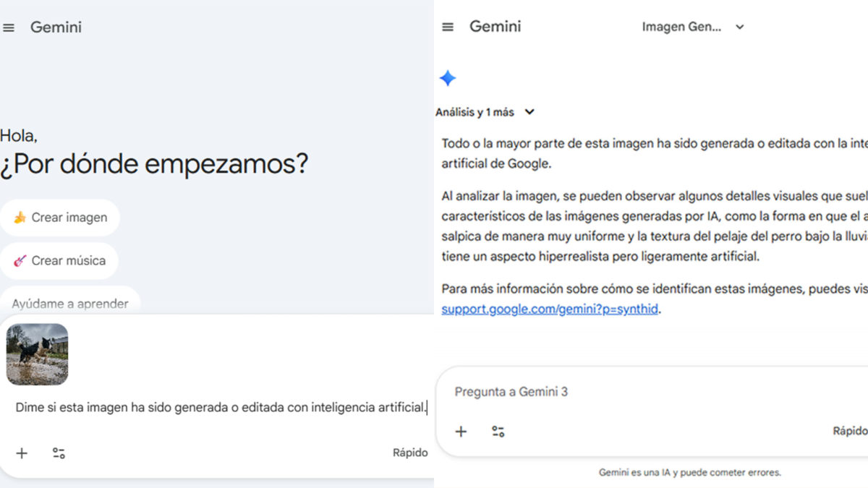Click the Hola, greeting text

(x=19, y=135)
